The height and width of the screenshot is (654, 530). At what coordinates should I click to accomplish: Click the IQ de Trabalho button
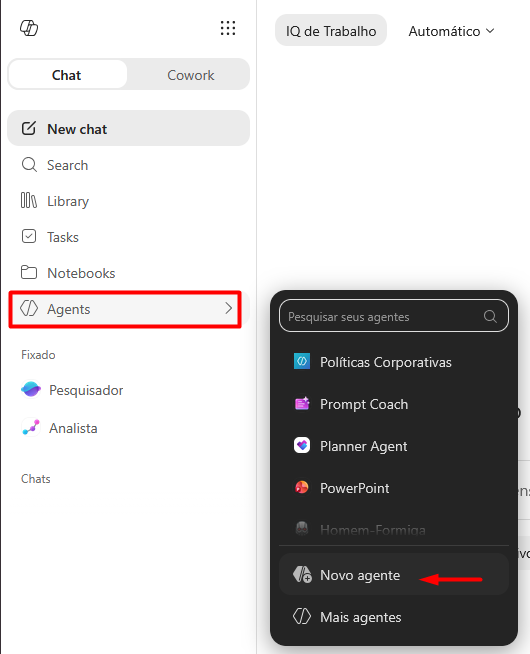331,30
